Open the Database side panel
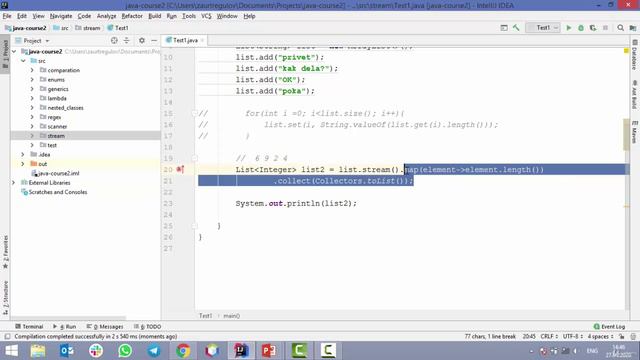640x360 pixels. [635, 55]
